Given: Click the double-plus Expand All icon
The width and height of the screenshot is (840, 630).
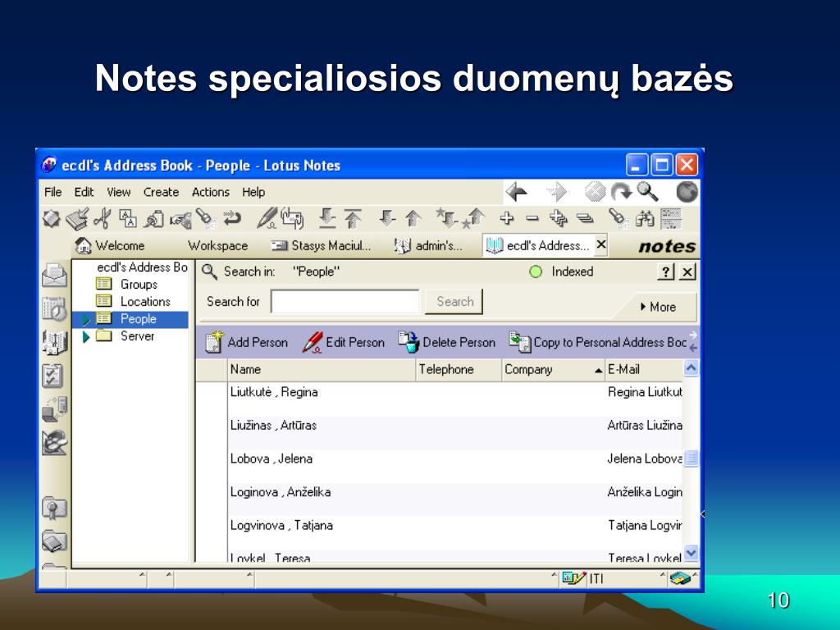Looking at the screenshot, I should pos(558,218).
